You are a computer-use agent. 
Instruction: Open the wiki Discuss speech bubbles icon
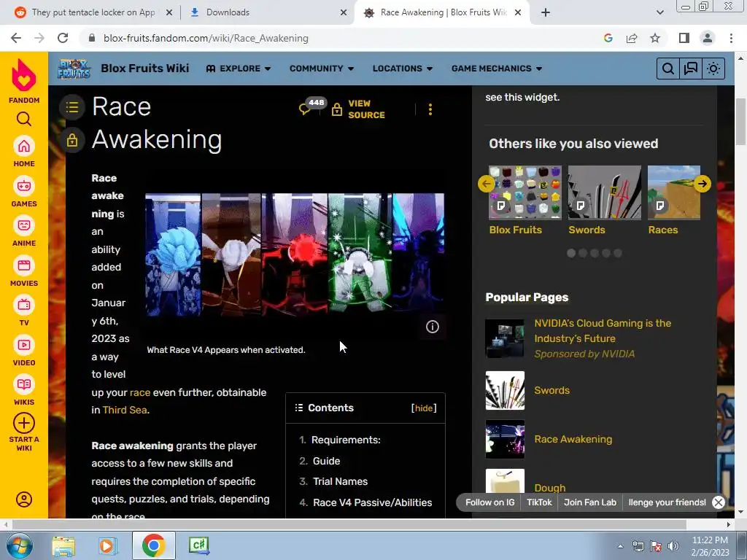click(x=690, y=69)
